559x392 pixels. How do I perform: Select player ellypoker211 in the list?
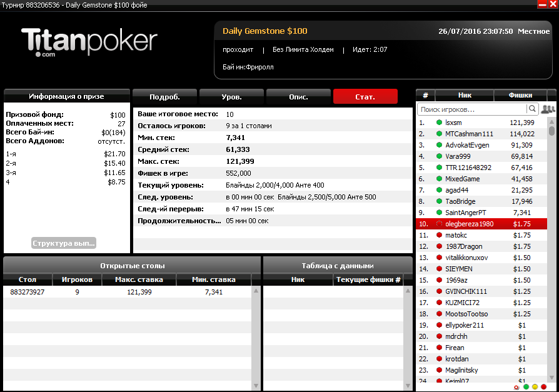(x=481, y=325)
